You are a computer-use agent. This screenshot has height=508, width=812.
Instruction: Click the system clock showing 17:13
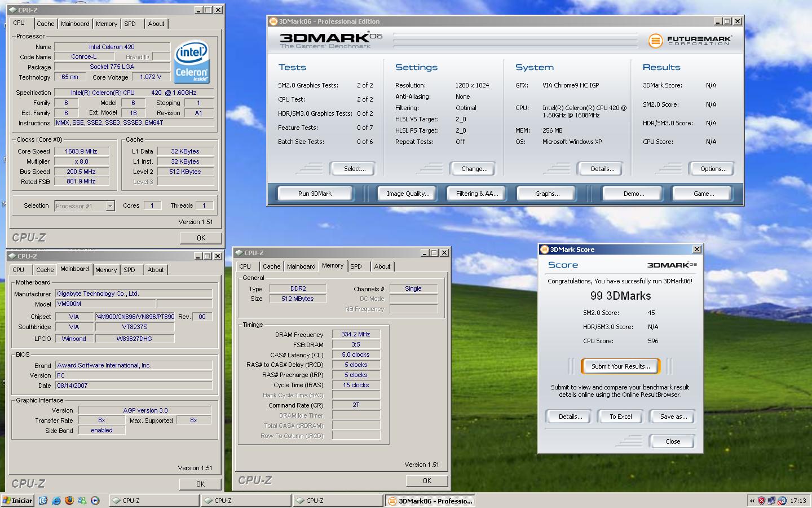pyautogui.click(x=798, y=501)
